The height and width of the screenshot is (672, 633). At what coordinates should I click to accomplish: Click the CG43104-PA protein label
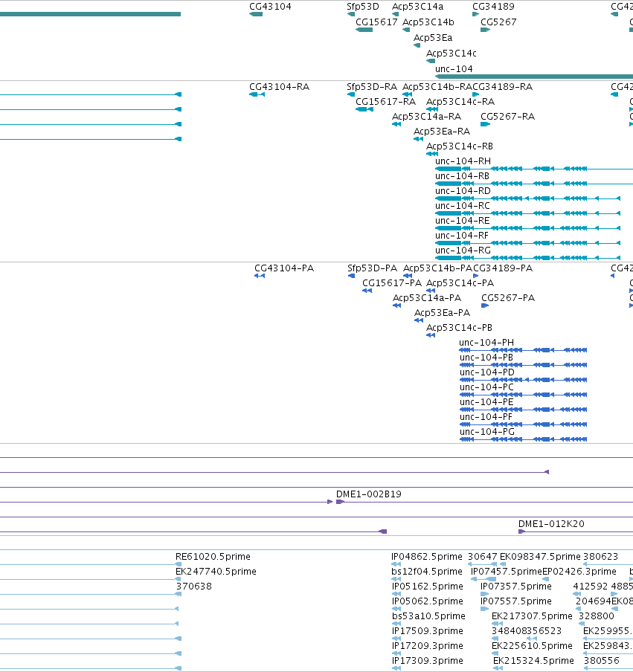pyautogui.click(x=284, y=268)
